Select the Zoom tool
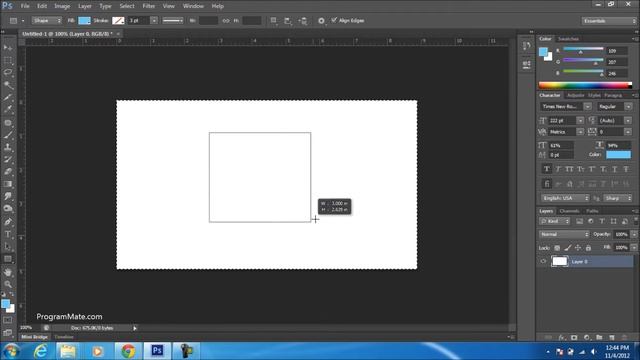640x360 pixels. tap(8, 284)
